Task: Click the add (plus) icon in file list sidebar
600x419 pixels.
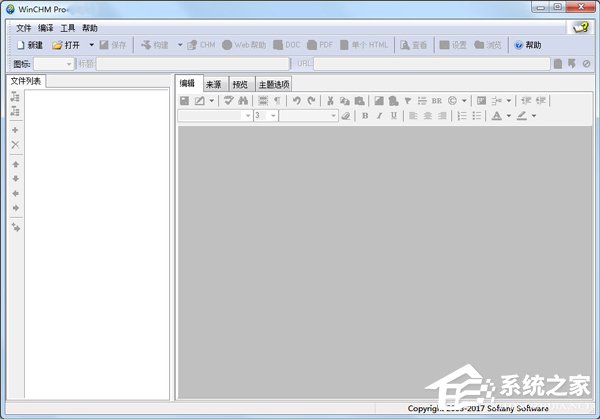Action: click(15, 130)
